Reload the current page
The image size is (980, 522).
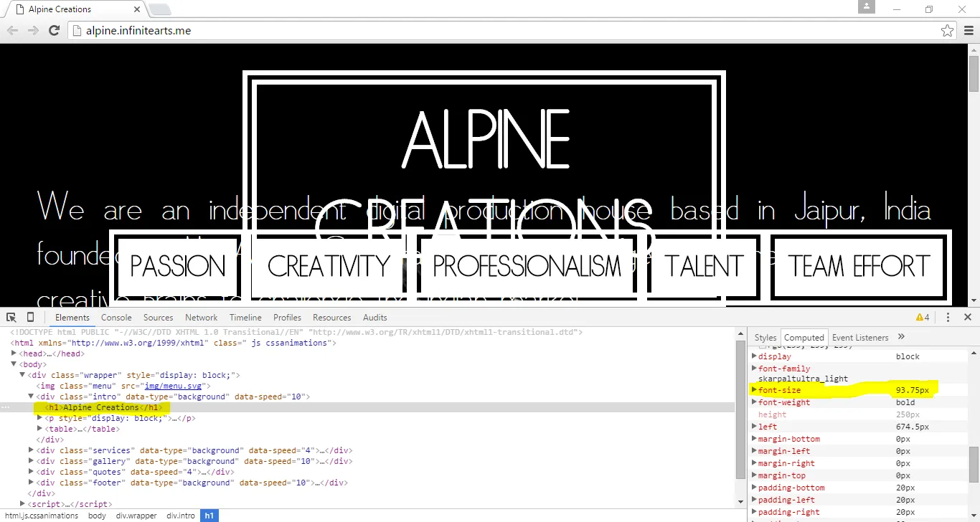(54, 31)
